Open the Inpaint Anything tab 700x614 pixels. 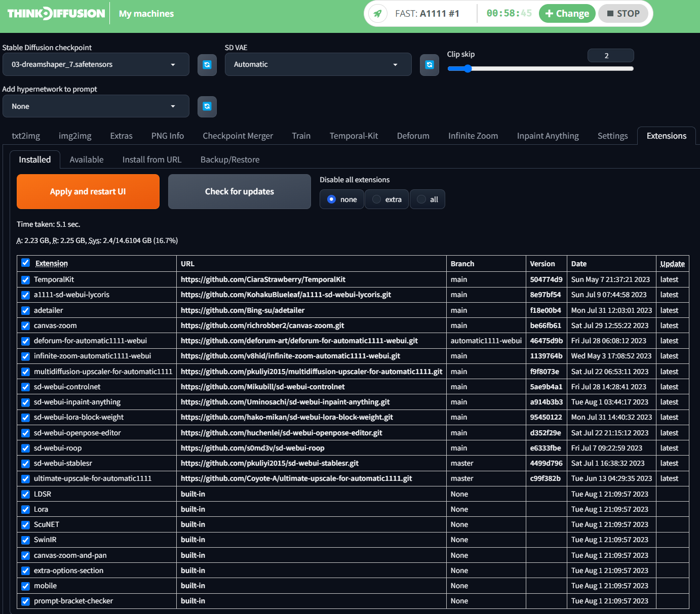[548, 136]
